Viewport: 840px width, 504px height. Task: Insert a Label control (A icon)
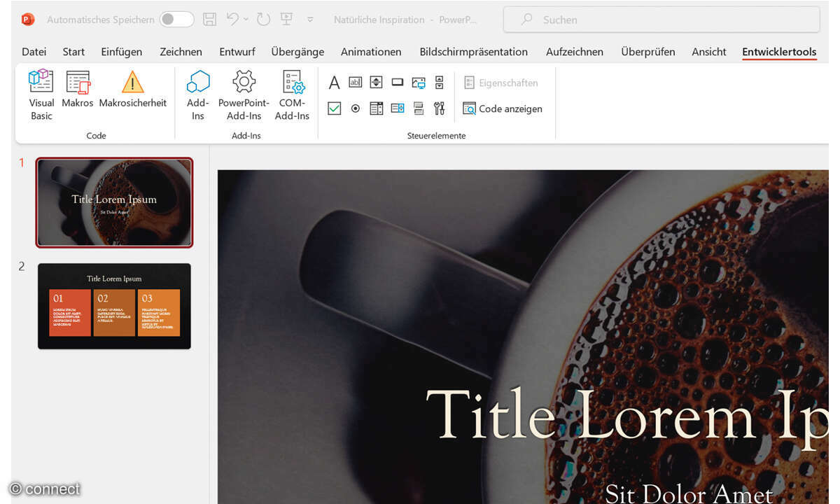point(335,83)
